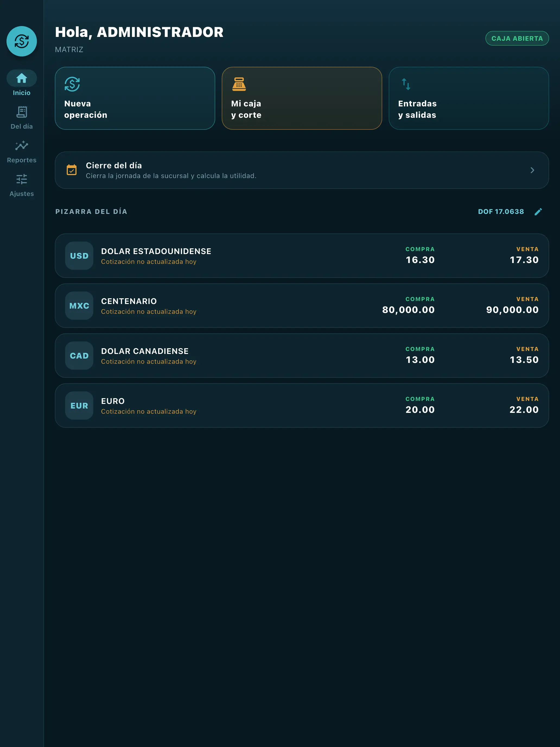Click the currency exchange app logo
The width and height of the screenshot is (560, 747).
point(22,41)
